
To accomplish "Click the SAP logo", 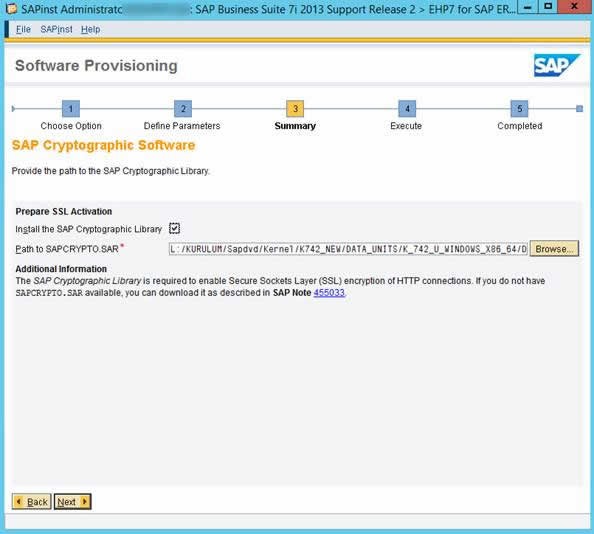I will click(556, 65).
